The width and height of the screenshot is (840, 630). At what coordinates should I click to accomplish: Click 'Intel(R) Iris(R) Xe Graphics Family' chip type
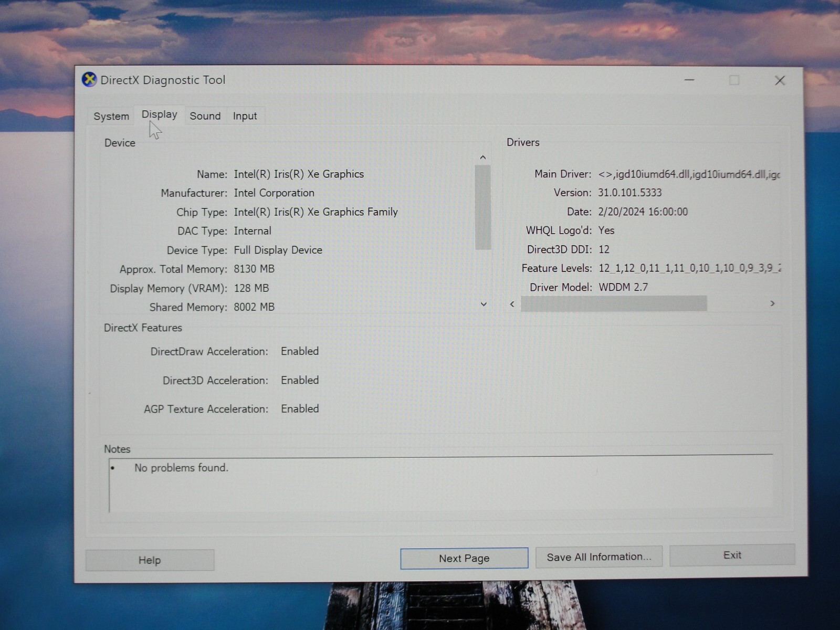[316, 212]
